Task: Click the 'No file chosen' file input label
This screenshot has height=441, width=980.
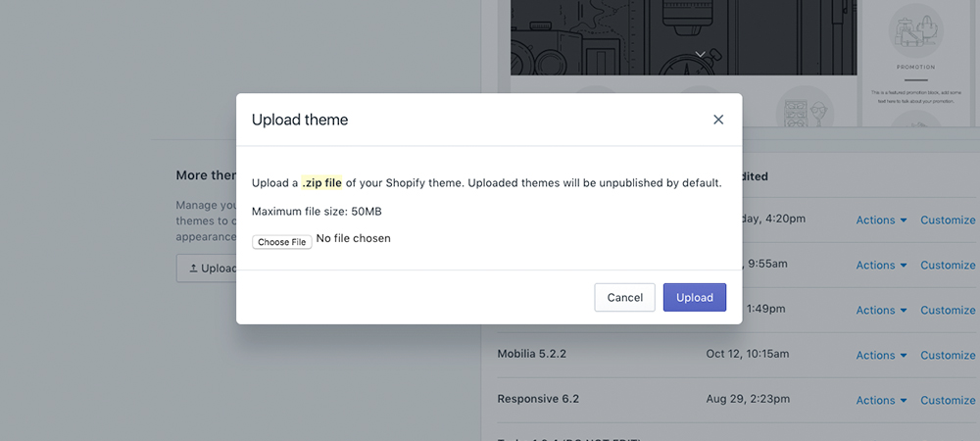Action: [x=353, y=238]
